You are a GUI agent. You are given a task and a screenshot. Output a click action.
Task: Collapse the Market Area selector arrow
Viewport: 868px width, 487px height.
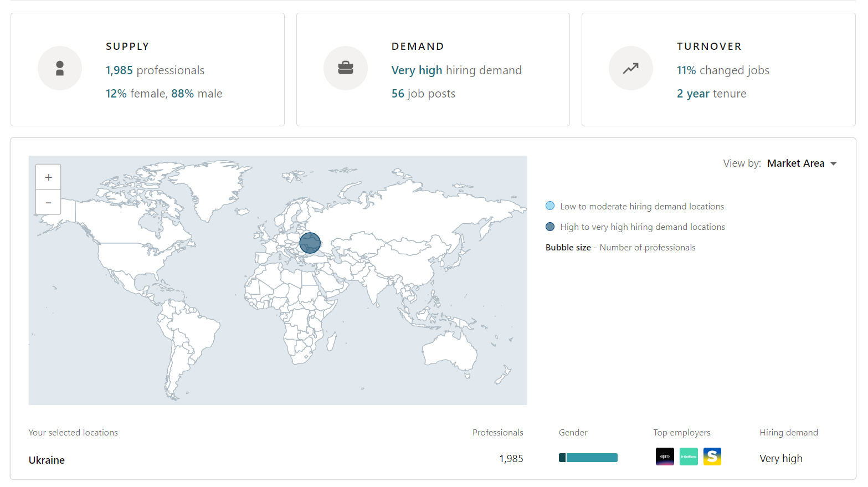834,163
